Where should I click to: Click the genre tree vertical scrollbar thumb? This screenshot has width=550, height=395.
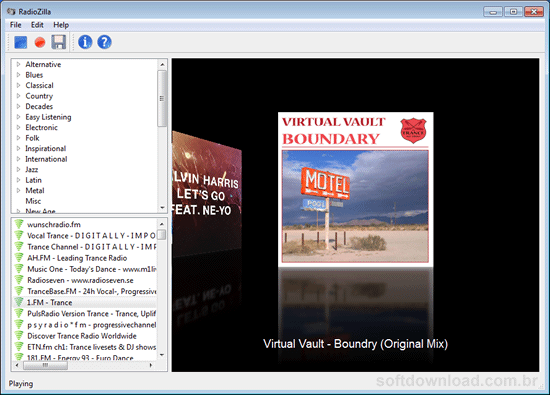(162, 99)
